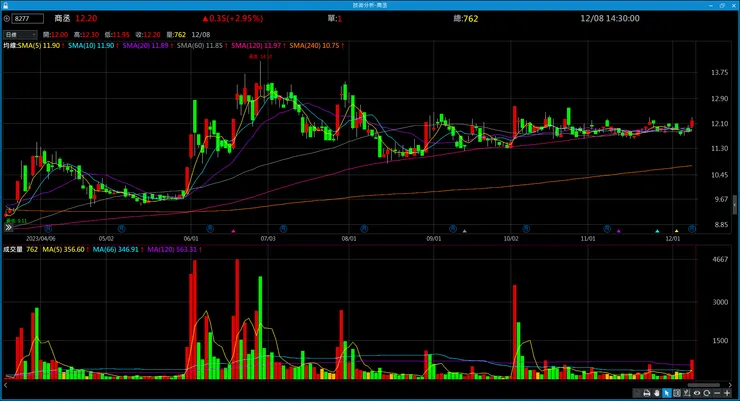Click the SMA(120) 11.97 legend label
Screen dimensions: 740x401
(256, 46)
